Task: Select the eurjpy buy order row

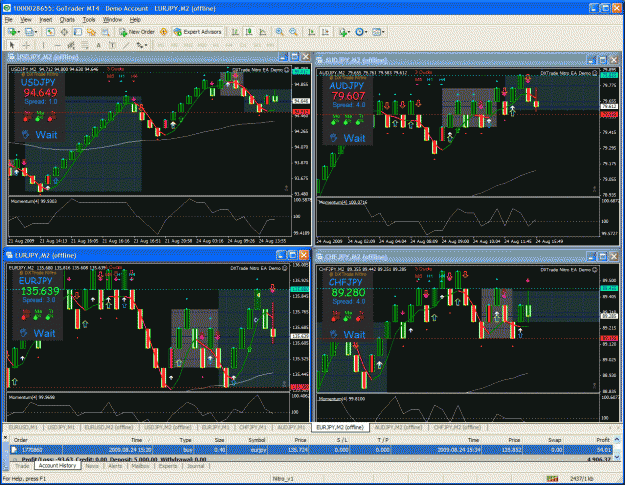Action: [x=312, y=450]
